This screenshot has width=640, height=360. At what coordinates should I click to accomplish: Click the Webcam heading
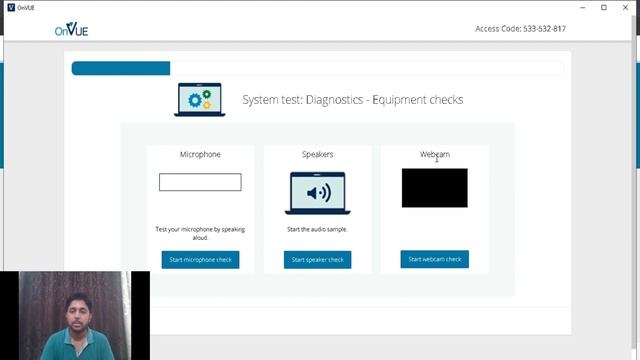[435, 154]
